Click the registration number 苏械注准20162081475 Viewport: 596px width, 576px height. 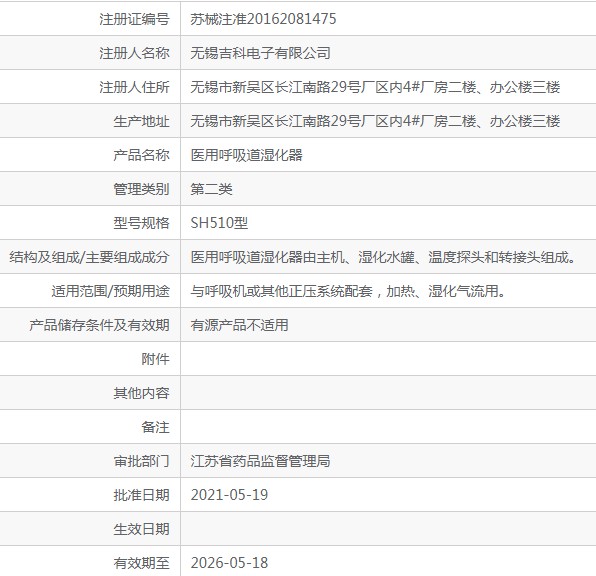click(x=263, y=19)
